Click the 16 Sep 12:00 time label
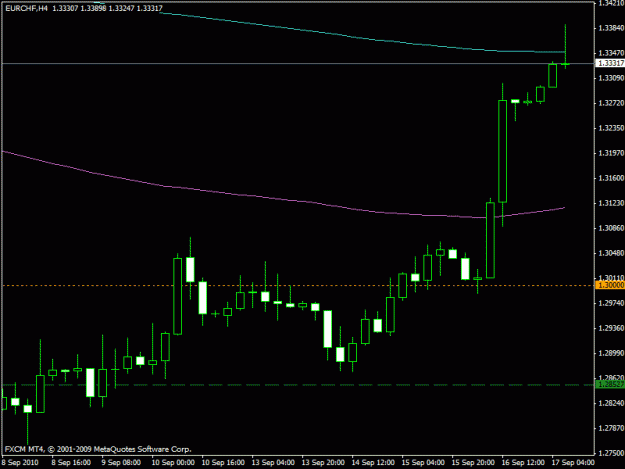This screenshot has height=469, width=625. click(523, 462)
